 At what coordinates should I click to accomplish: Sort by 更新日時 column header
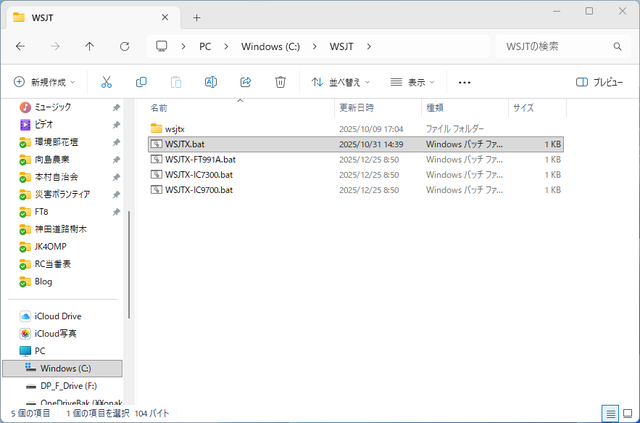[x=378, y=108]
